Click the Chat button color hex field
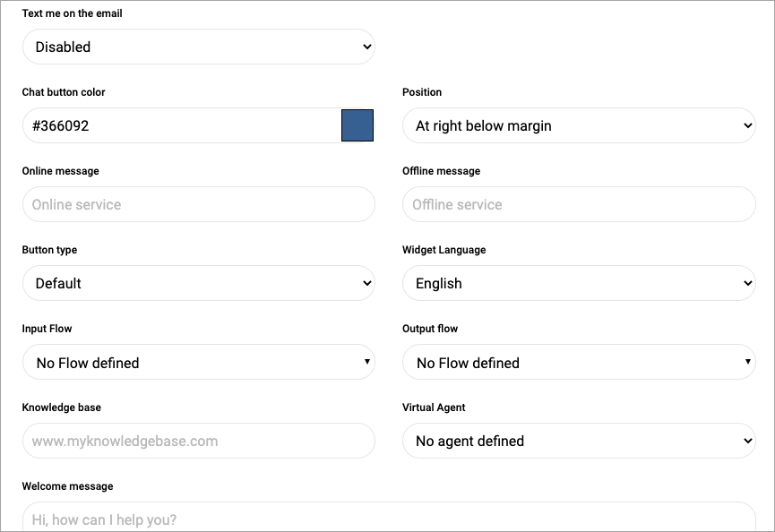The image size is (775, 532). click(181, 126)
